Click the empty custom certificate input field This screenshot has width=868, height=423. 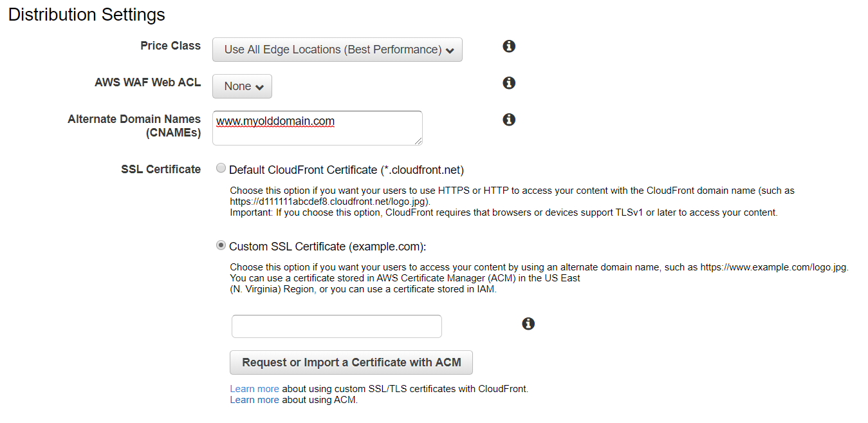click(336, 326)
